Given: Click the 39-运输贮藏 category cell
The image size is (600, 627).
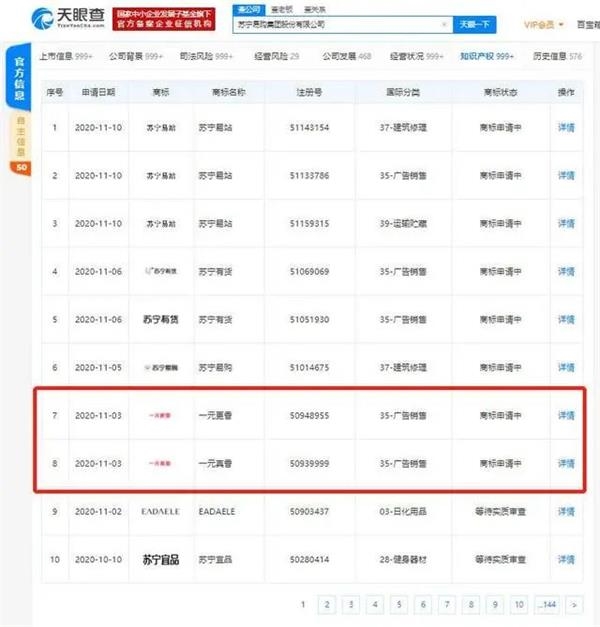Looking at the screenshot, I should (403, 224).
